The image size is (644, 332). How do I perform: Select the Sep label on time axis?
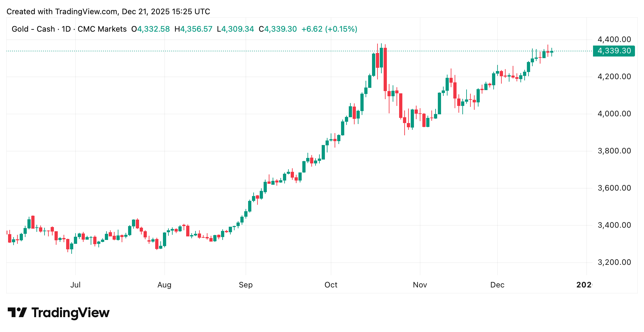[246, 285]
